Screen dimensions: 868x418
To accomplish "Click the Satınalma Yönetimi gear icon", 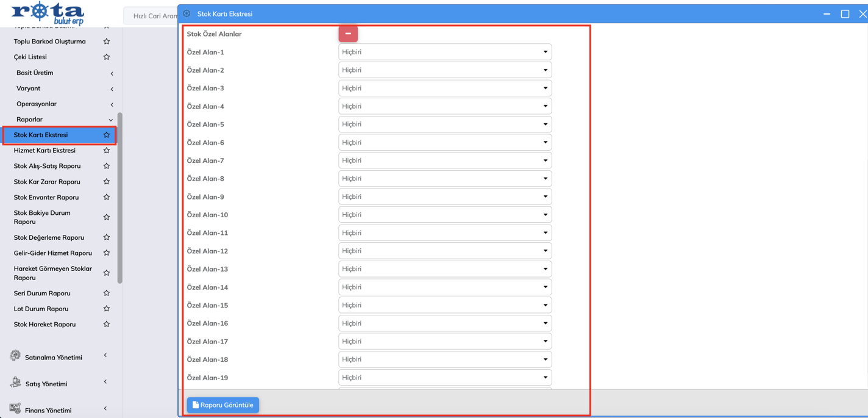I will 15,356.
